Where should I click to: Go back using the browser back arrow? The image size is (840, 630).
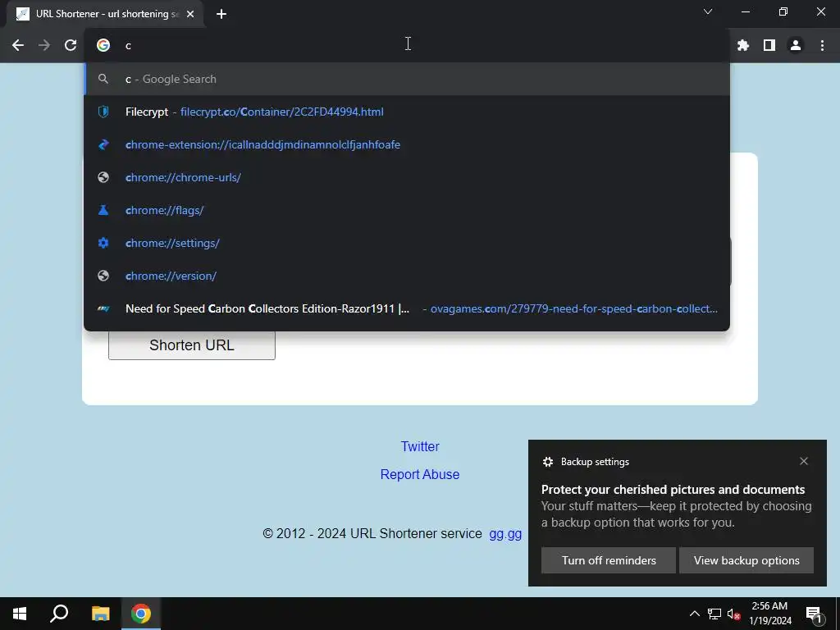(x=18, y=46)
